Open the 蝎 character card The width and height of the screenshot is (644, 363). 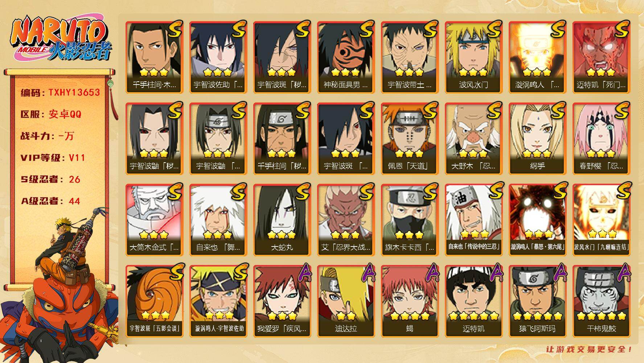(410, 301)
